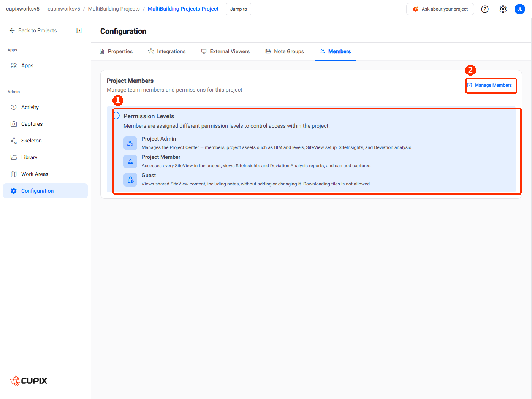Click the bold cupixworksv5 workspace name
The image size is (532, 399).
(x=23, y=9)
